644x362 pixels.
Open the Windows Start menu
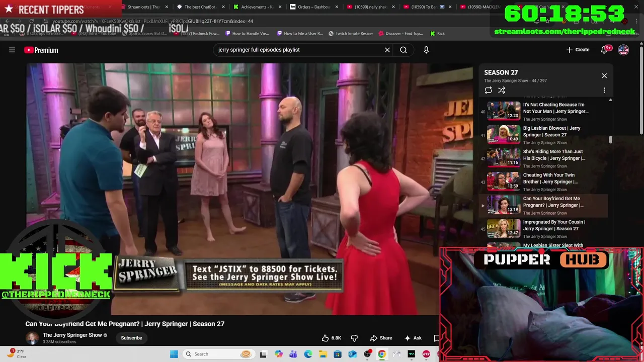point(174,354)
